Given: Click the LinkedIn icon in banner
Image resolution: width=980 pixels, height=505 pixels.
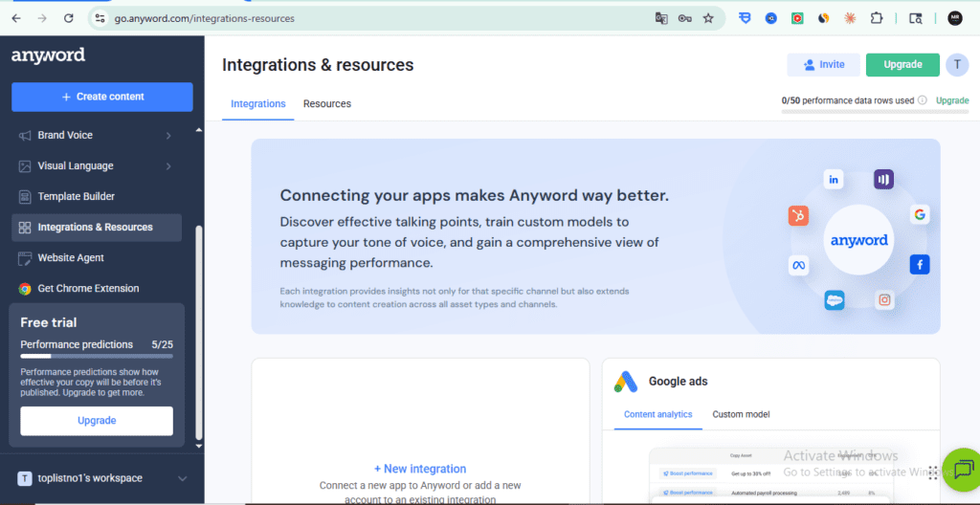Looking at the screenshot, I should click(834, 180).
